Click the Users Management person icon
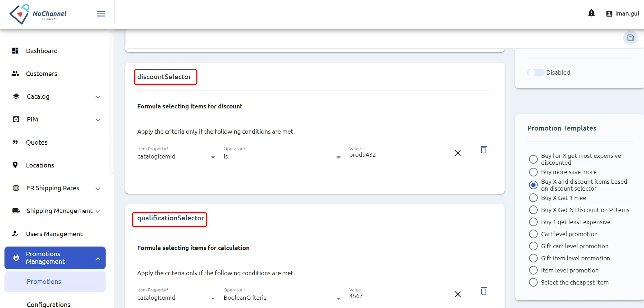644x308 pixels. (15, 234)
